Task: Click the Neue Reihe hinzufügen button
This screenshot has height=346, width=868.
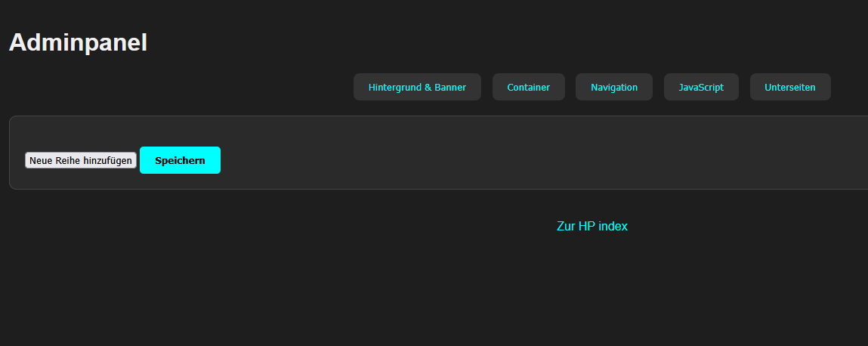Action: pyautogui.click(x=81, y=160)
